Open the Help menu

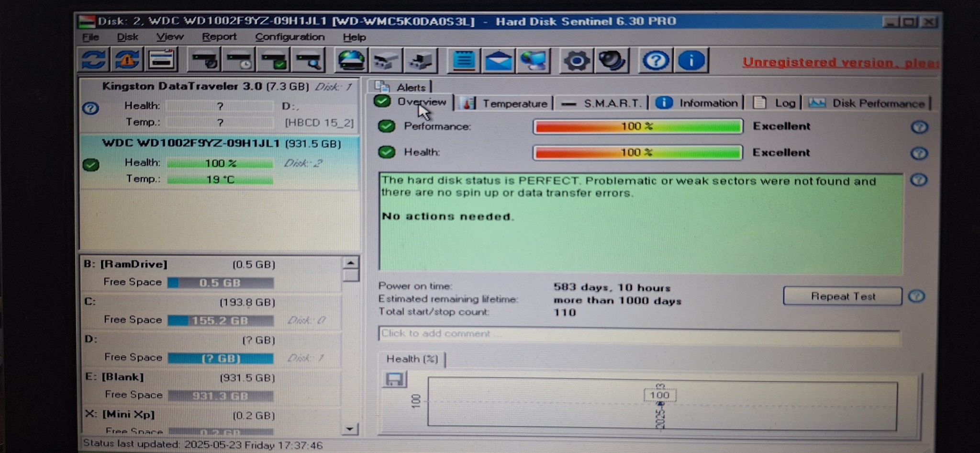354,37
